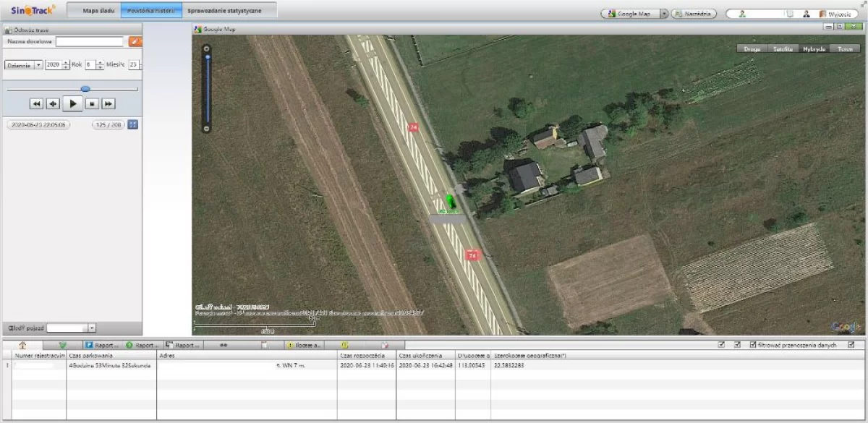Click the Adres column header
This screenshot has height=423, width=868.
pos(247,356)
